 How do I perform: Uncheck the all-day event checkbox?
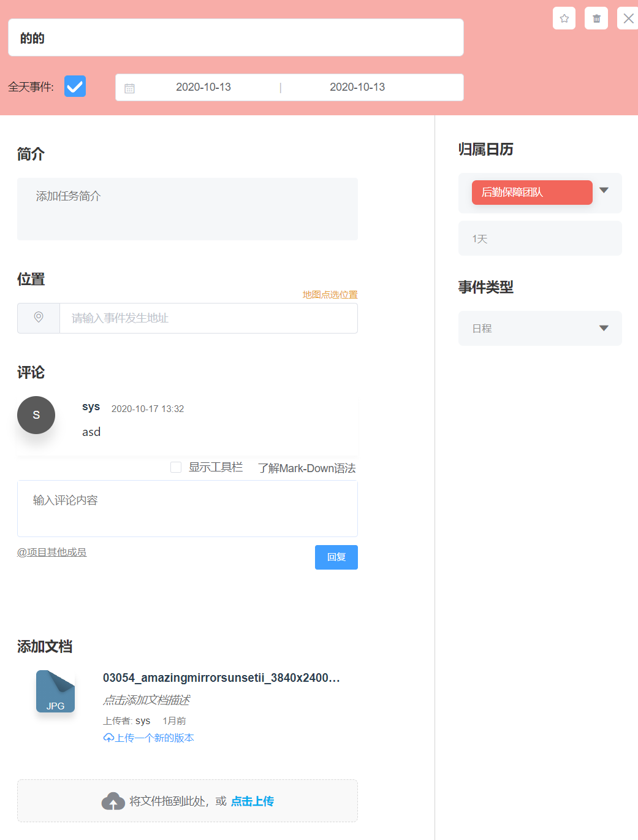pos(75,86)
